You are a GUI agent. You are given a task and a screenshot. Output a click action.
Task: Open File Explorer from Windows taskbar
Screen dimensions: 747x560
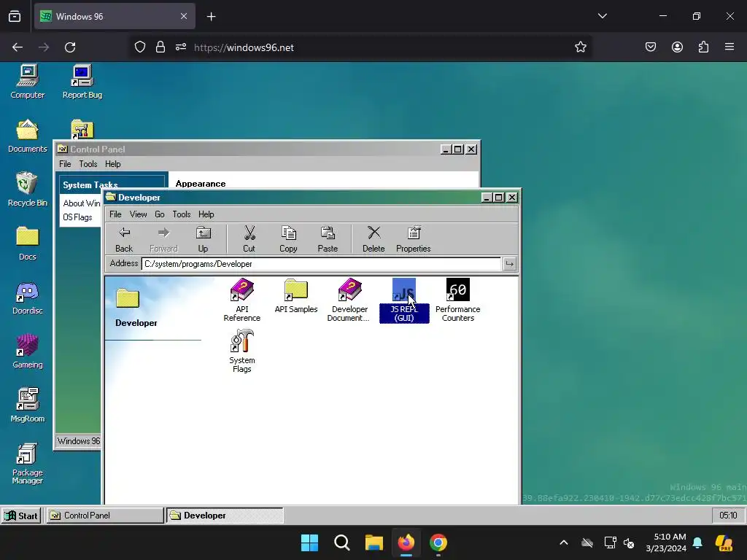click(374, 542)
